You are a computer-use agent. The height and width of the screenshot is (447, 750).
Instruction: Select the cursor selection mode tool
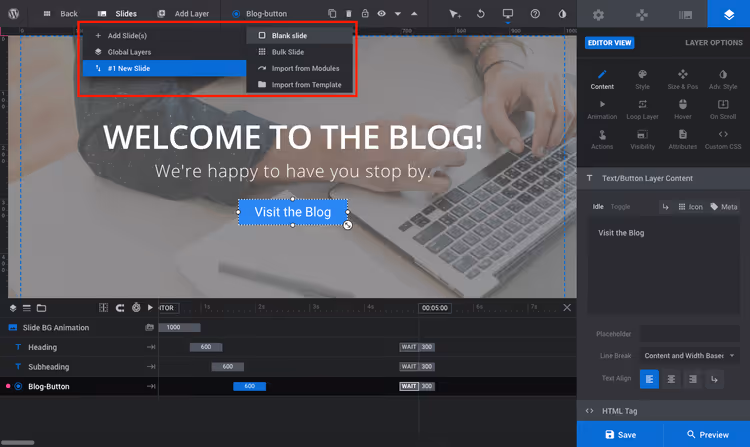point(454,14)
